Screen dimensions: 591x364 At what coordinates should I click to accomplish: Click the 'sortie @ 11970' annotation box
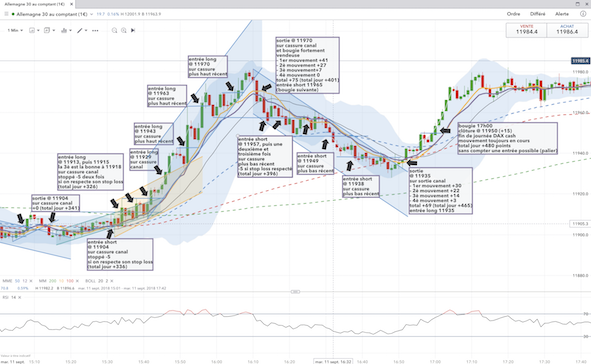pyautogui.click(x=307, y=65)
